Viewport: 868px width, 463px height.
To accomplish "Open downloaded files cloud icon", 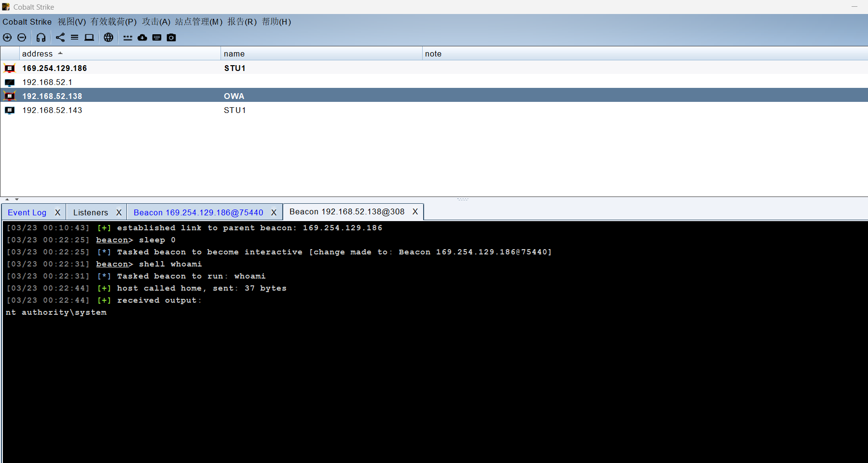I will tap(142, 38).
